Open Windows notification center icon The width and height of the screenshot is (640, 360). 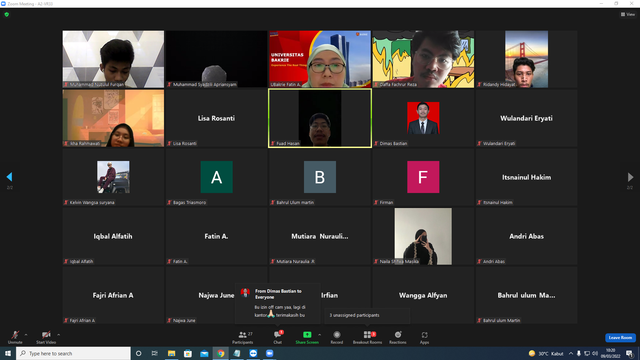pyautogui.click(x=629, y=353)
